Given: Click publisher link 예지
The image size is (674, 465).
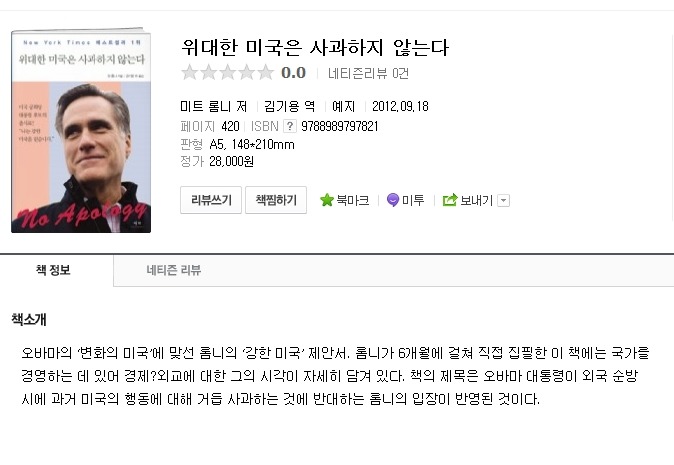Looking at the screenshot, I should click(x=343, y=106).
